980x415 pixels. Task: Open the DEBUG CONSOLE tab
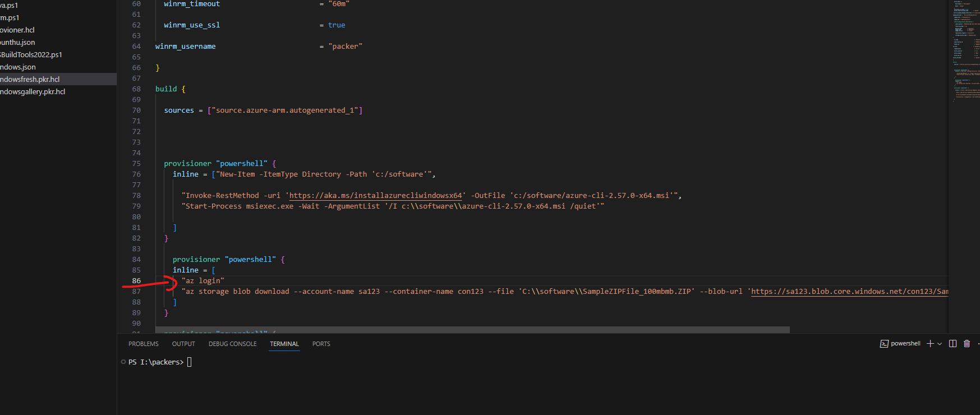point(233,344)
